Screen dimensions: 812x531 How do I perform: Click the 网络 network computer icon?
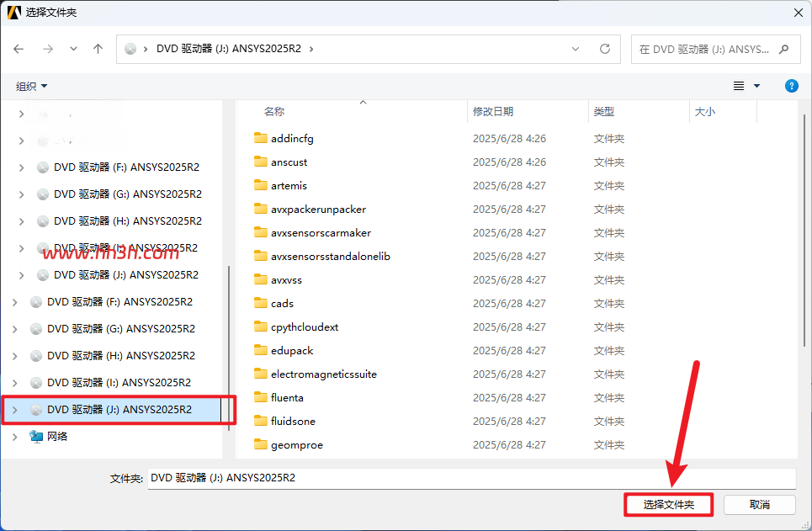pyautogui.click(x=35, y=436)
